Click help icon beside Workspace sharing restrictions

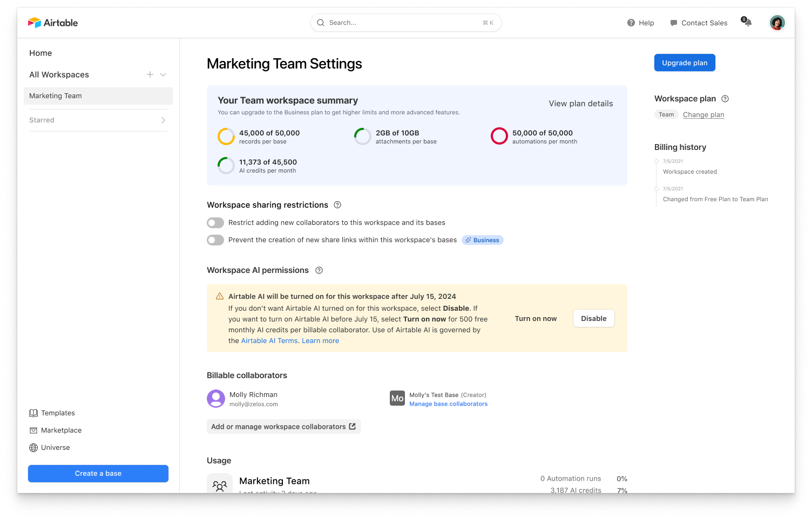(337, 205)
